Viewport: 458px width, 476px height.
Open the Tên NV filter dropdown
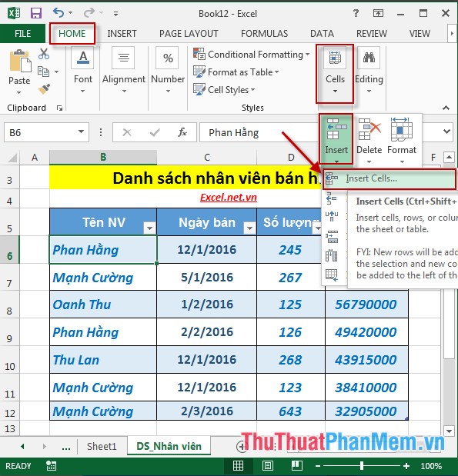tap(149, 228)
